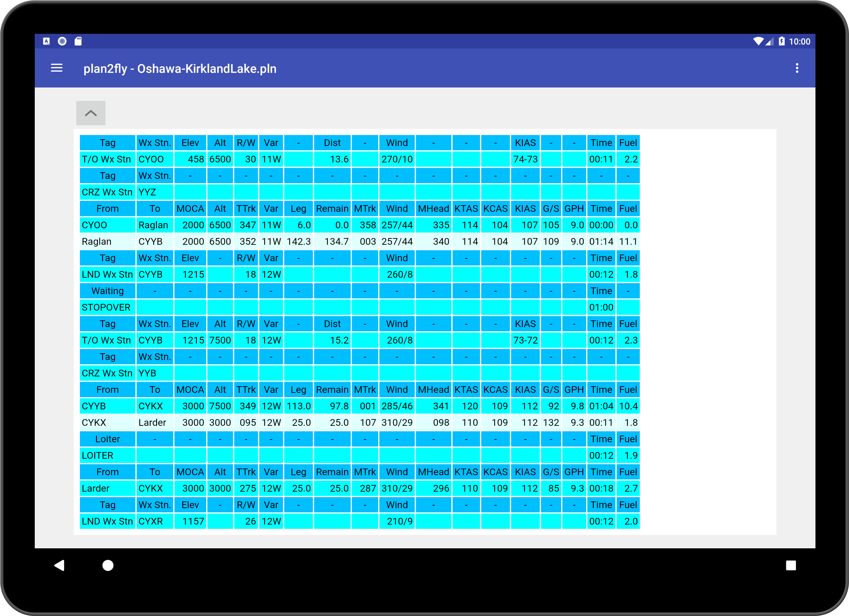Open the overflow menu in the top bar
Screen dimensions: 849x616
click(x=797, y=68)
